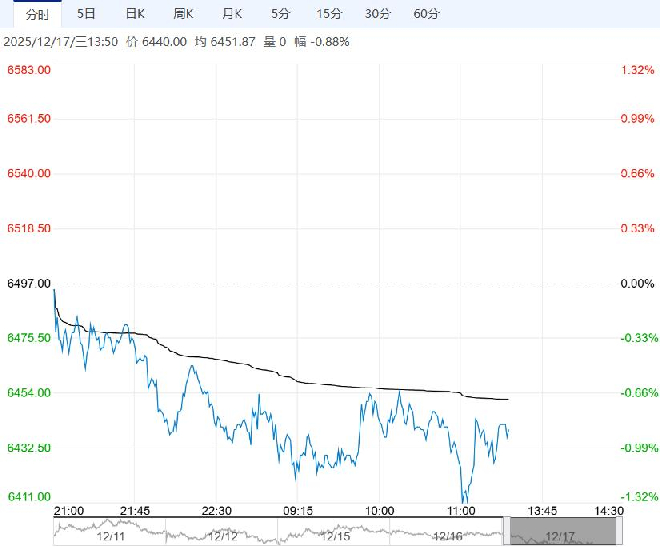This screenshot has height=547, width=660.
Task: Select the 12/12 section in the overview strip
Action: 220,536
